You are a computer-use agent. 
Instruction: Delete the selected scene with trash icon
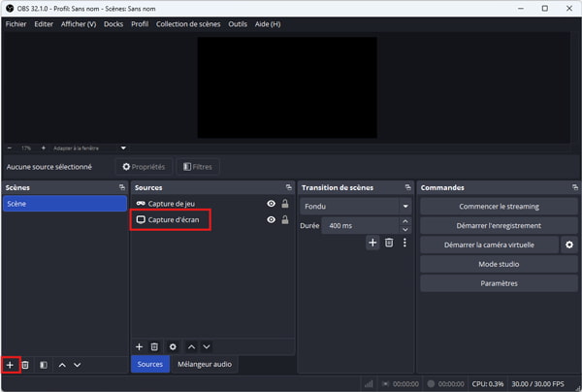tap(26, 365)
